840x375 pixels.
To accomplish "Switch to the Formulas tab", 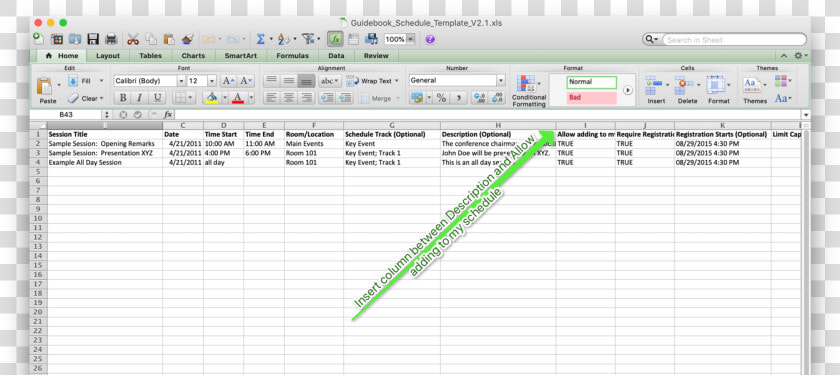I will pos(292,56).
